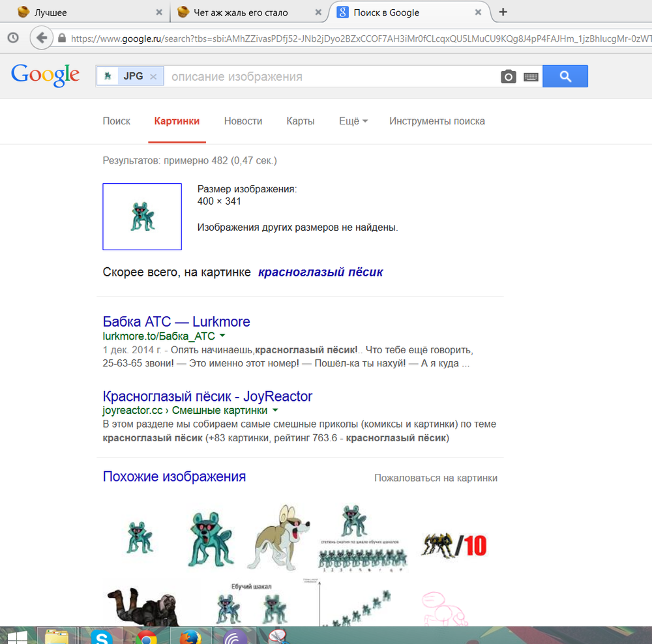Click the 'joyreactor.cc › Смешные картинки' green URL
Screen dimensions: 652x644
tap(185, 411)
